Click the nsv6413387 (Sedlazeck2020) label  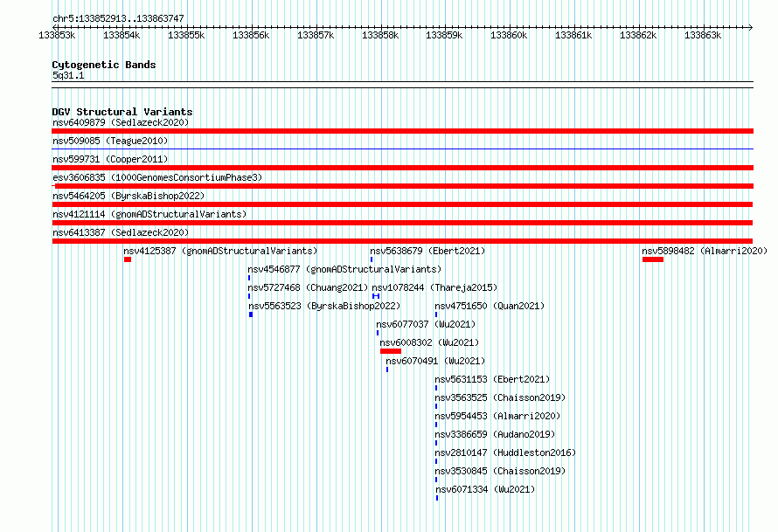[x=121, y=232]
